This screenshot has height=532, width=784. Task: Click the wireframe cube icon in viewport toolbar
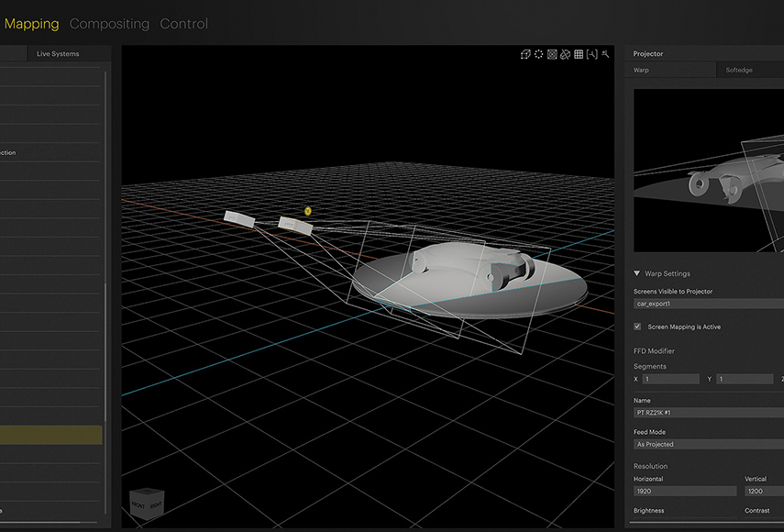click(x=525, y=54)
